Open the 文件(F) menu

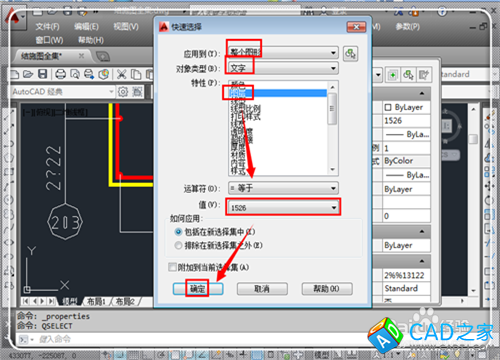(47, 27)
